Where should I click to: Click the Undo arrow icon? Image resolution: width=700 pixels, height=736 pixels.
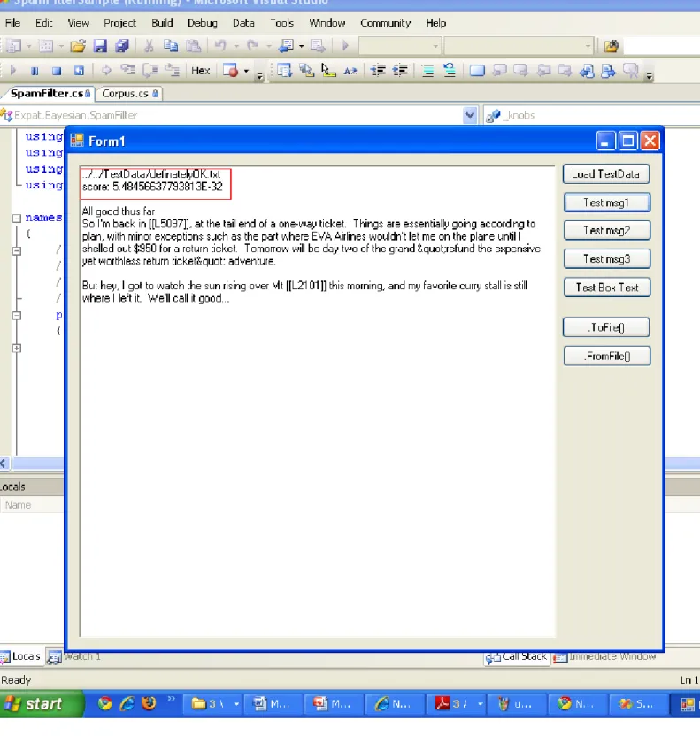[x=220, y=46]
